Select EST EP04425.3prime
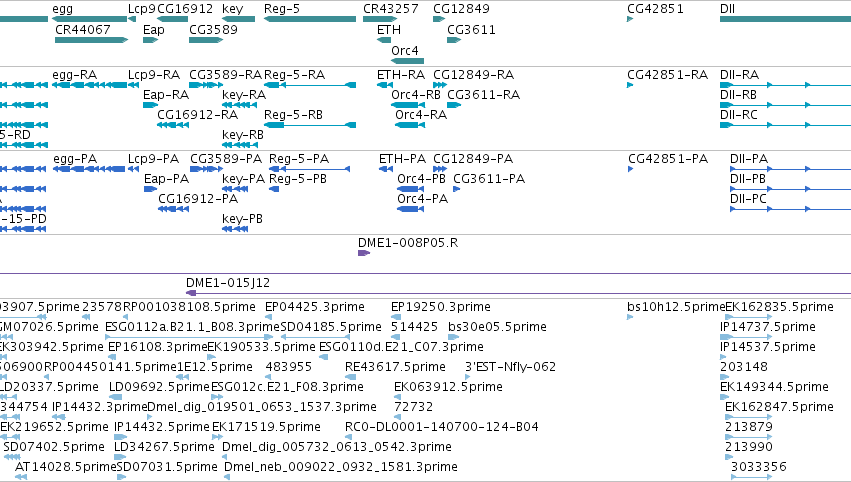 315,307
